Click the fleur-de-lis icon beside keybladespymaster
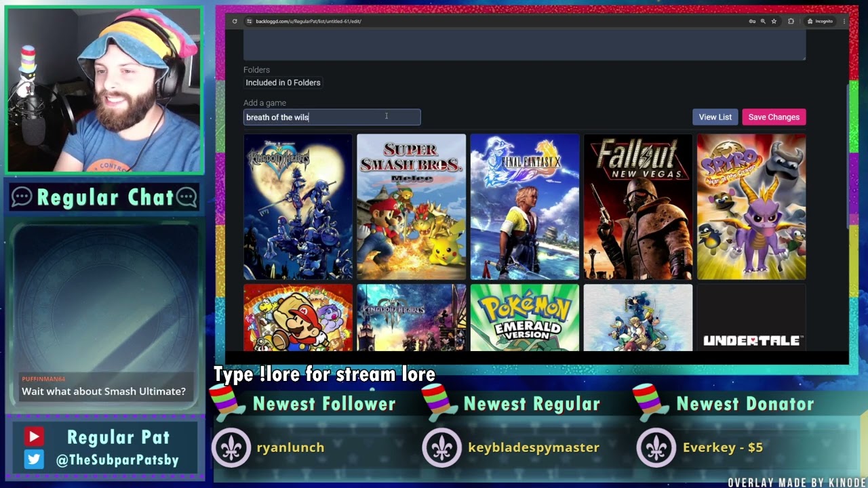The width and height of the screenshot is (868, 488). [443, 447]
